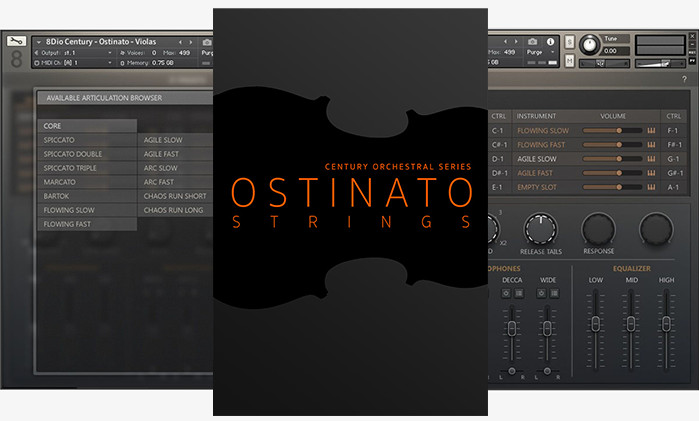Click HIGH equalizer fader
The image size is (699, 421).
pyautogui.click(x=666, y=324)
